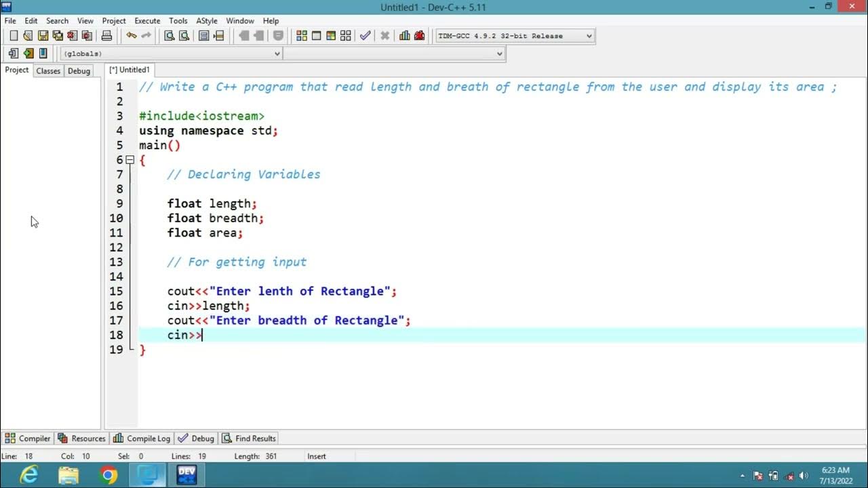Viewport: 868px width, 488px height.
Task: Open the Project menu
Action: pos(114,21)
